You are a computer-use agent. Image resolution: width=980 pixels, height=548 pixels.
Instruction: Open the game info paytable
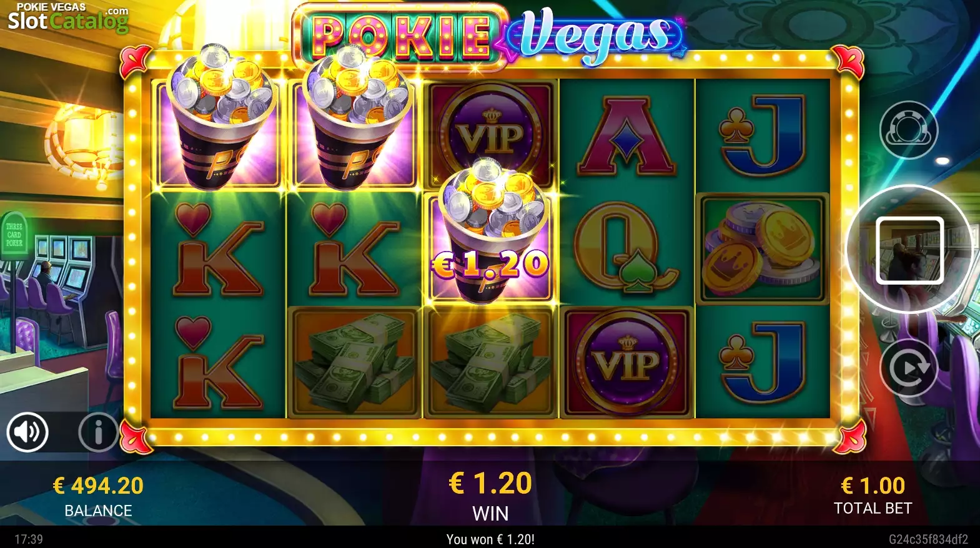click(98, 432)
